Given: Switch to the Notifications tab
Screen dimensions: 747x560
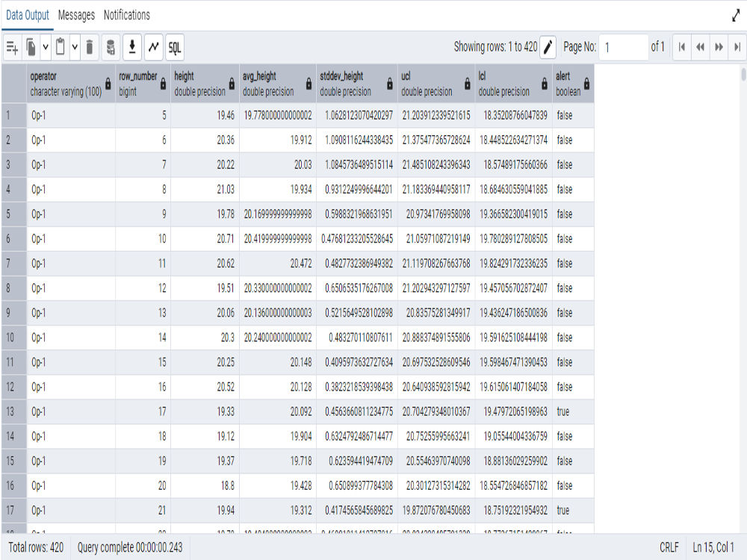Looking at the screenshot, I should [127, 15].
